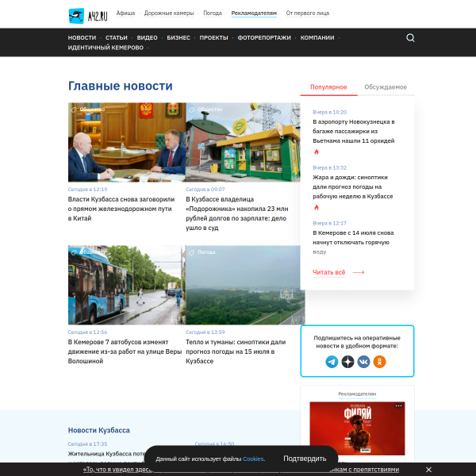Image resolution: width=476 pixels, height=476 pixels.
Task: Open the bottom ticker headline link
Action: pos(241,470)
